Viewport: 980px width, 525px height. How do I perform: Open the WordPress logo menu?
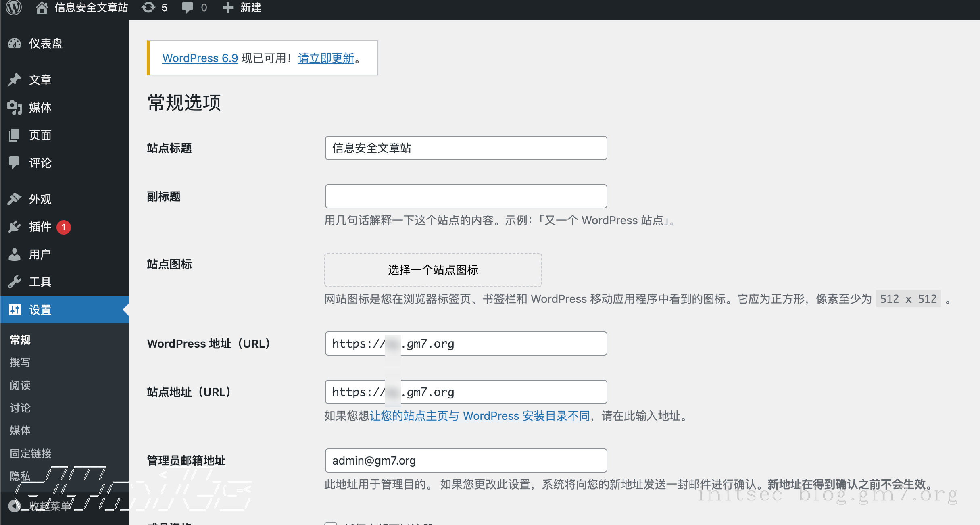click(x=13, y=7)
